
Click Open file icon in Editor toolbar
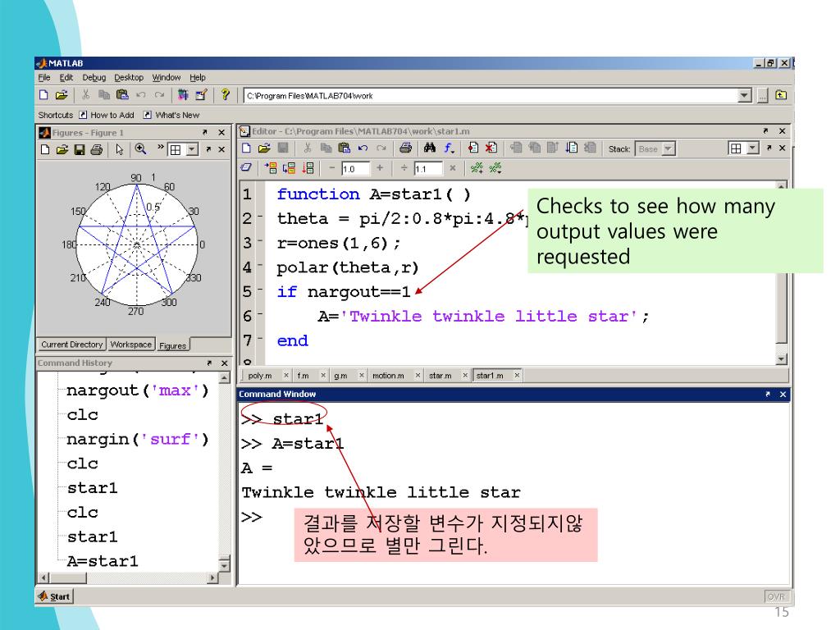click(264, 148)
